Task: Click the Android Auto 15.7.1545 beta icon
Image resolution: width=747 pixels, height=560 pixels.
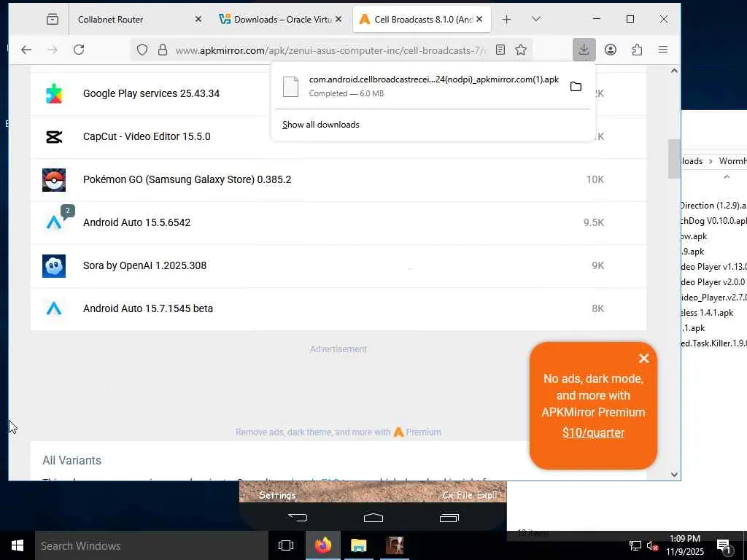Action: click(x=54, y=308)
